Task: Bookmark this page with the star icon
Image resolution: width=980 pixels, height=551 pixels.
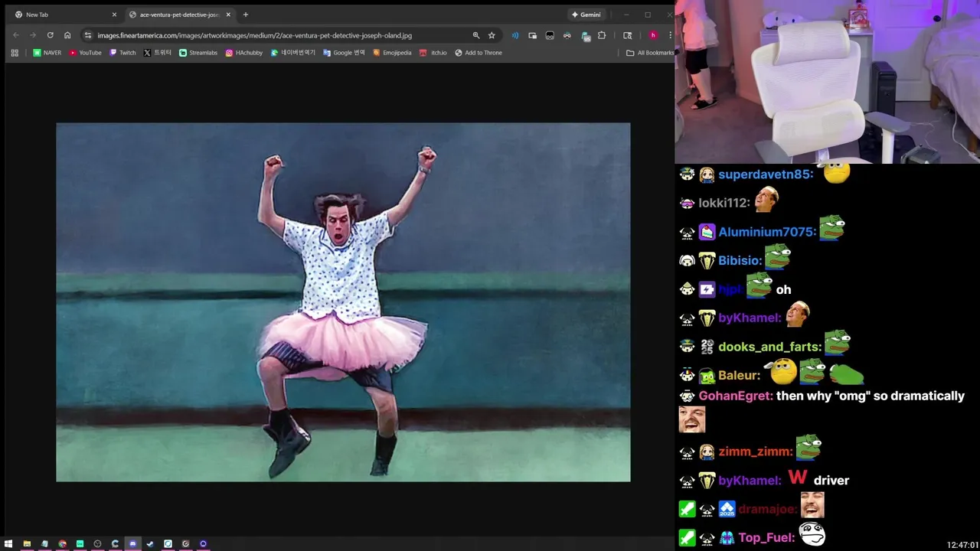Action: pos(492,35)
